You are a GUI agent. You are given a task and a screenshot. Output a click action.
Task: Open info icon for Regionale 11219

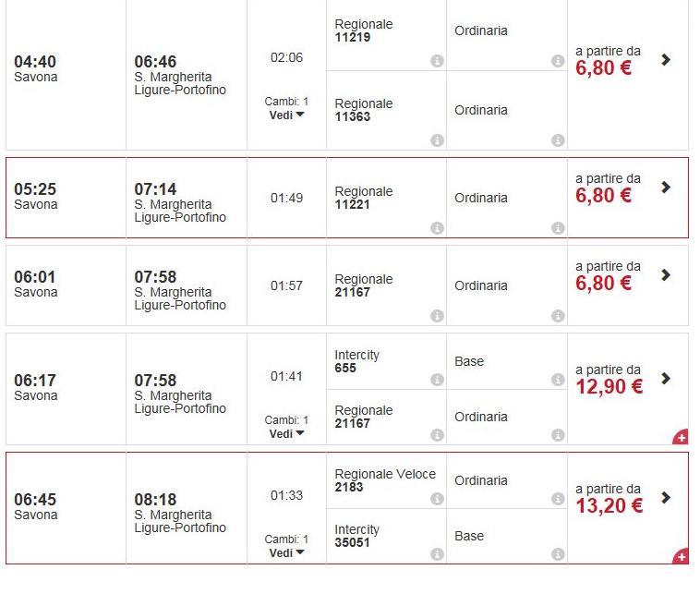click(437, 61)
